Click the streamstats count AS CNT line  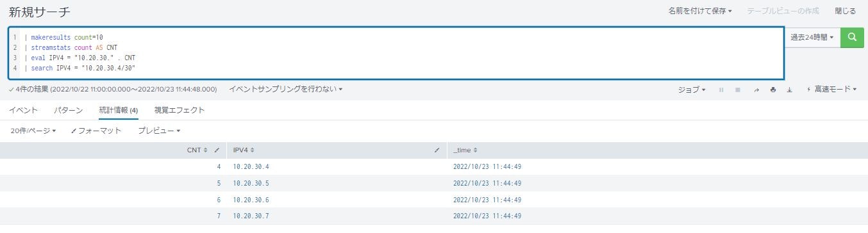tap(71, 48)
